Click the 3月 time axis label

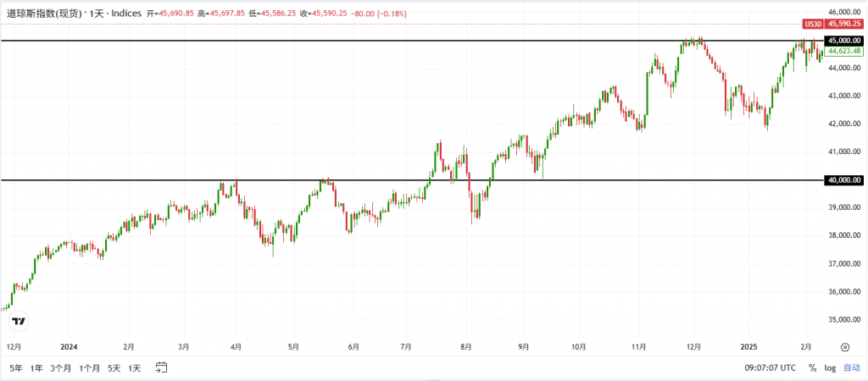pyautogui.click(x=184, y=347)
